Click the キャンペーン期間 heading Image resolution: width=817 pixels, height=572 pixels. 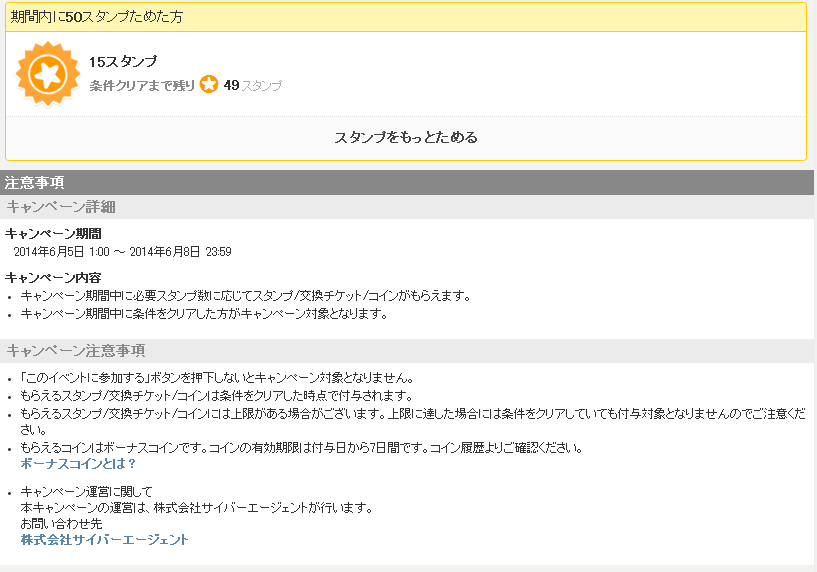tap(53, 234)
